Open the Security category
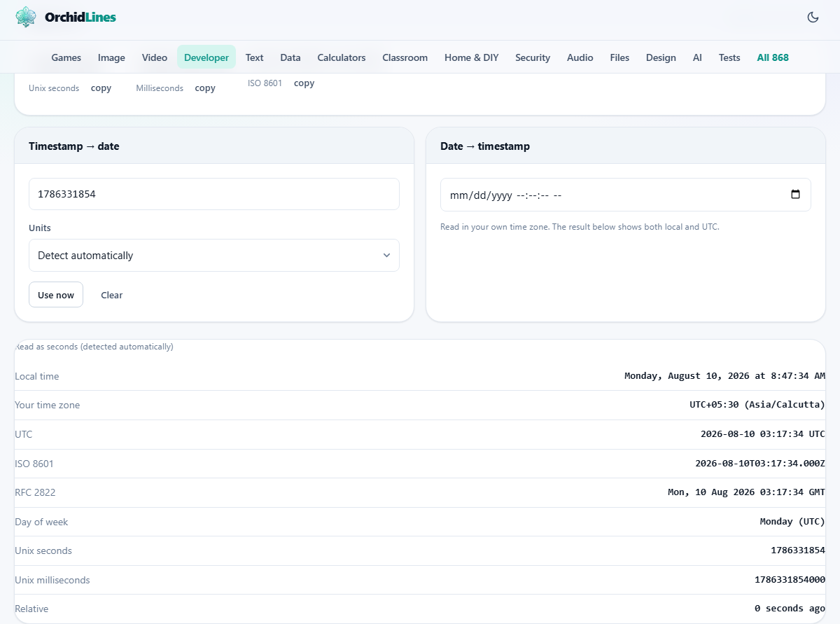 coord(533,57)
